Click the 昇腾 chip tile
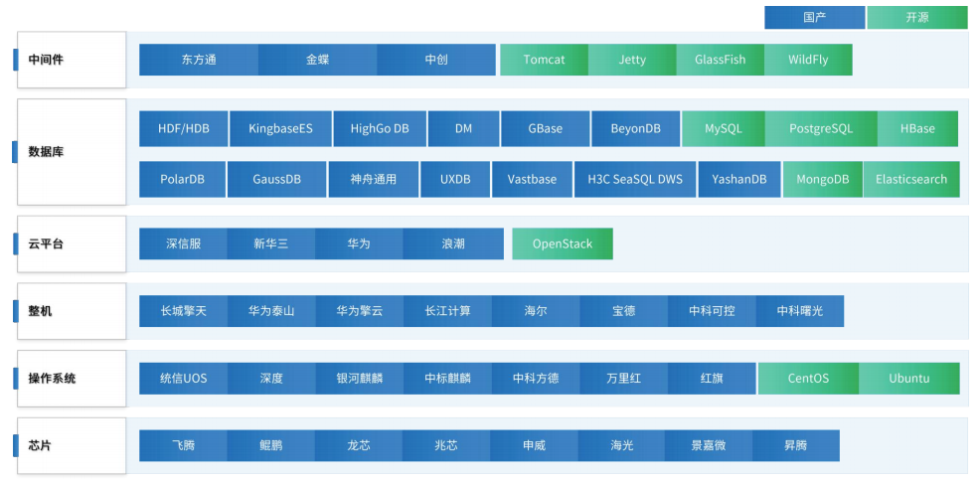The width and height of the screenshot is (980, 483). 795,445
